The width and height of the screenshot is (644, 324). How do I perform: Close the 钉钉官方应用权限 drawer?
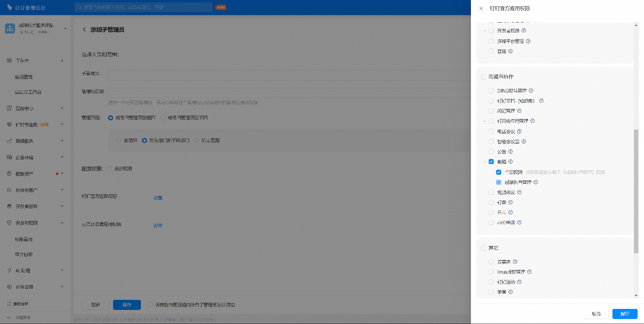pos(481,8)
